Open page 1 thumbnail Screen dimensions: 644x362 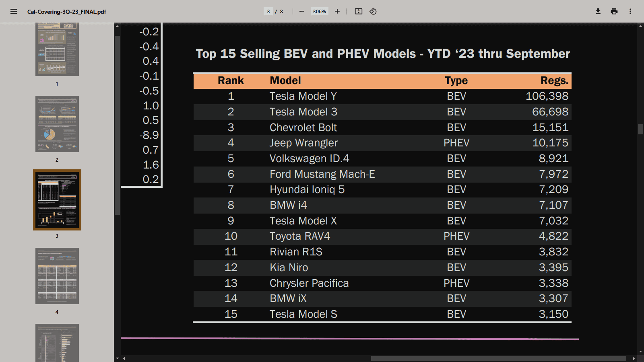[57, 49]
